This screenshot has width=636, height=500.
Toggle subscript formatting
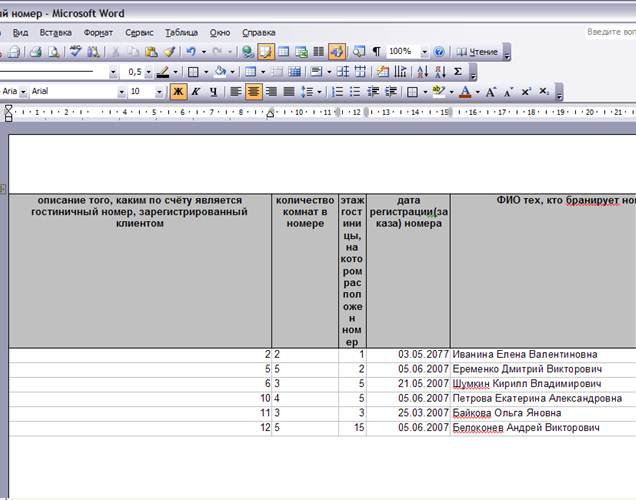pyautogui.click(x=544, y=92)
